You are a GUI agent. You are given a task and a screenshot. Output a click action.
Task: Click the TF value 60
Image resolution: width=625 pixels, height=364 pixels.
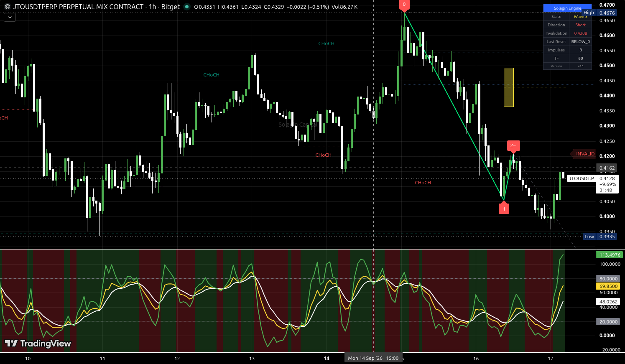(x=580, y=59)
